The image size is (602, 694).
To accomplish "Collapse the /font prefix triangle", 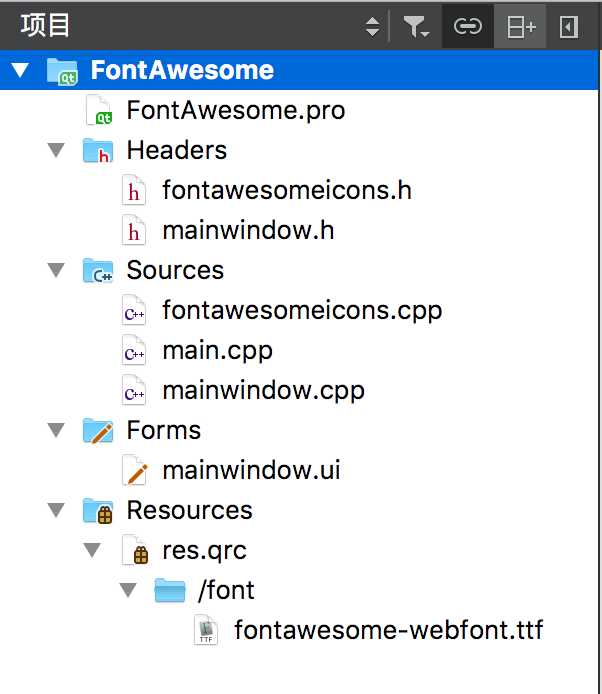I will pyautogui.click(x=128, y=590).
